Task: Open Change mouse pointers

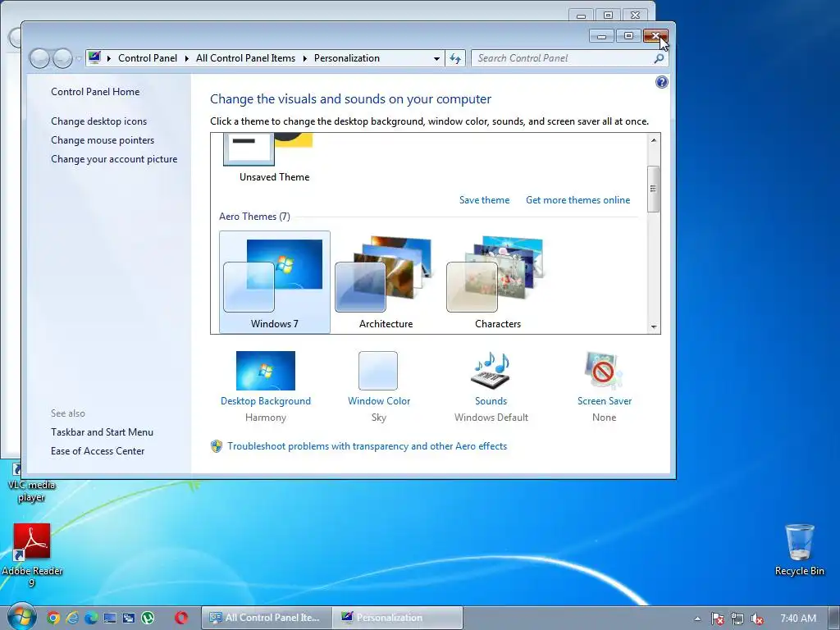Action: pos(103,139)
